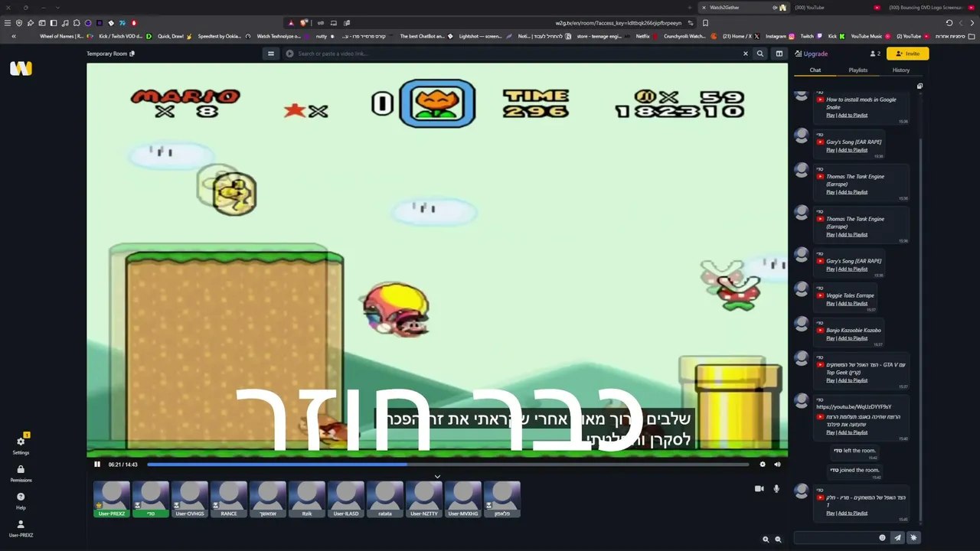
Task: Pause the video playback
Action: coord(97,465)
